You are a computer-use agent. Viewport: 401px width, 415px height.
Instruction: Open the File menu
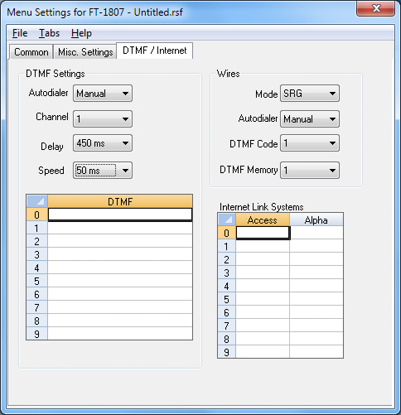click(x=20, y=33)
